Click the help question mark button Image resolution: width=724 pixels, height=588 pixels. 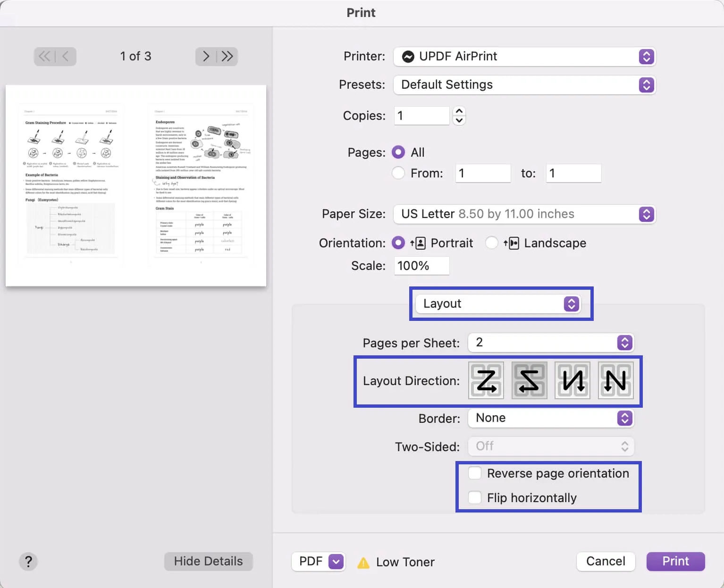[28, 562]
